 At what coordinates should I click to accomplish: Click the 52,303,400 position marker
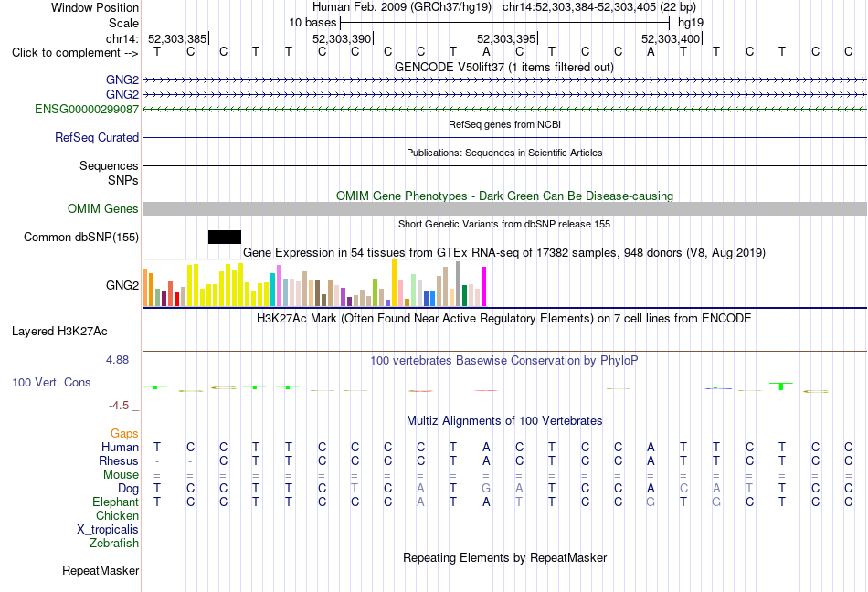pyautogui.click(x=671, y=38)
